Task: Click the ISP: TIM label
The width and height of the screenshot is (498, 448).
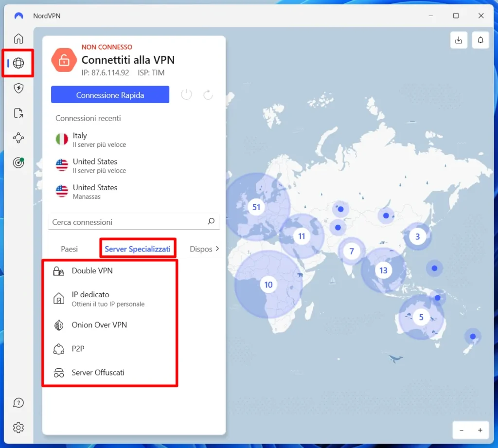Action: tap(151, 73)
